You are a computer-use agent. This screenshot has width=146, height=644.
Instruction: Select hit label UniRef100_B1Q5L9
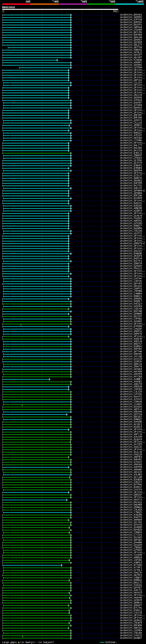click(131, 427)
